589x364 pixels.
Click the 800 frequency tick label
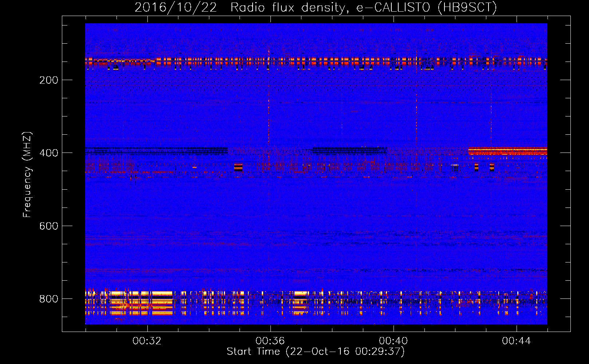[x=49, y=299]
